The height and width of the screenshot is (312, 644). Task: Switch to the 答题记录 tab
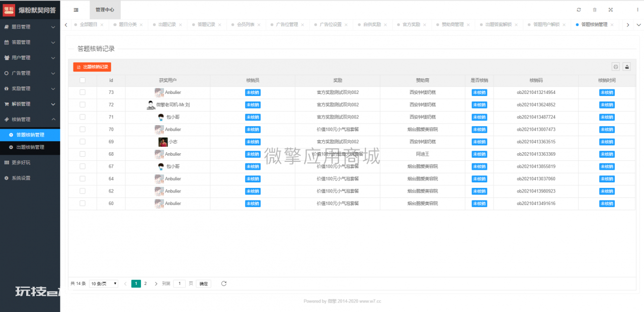[206, 25]
